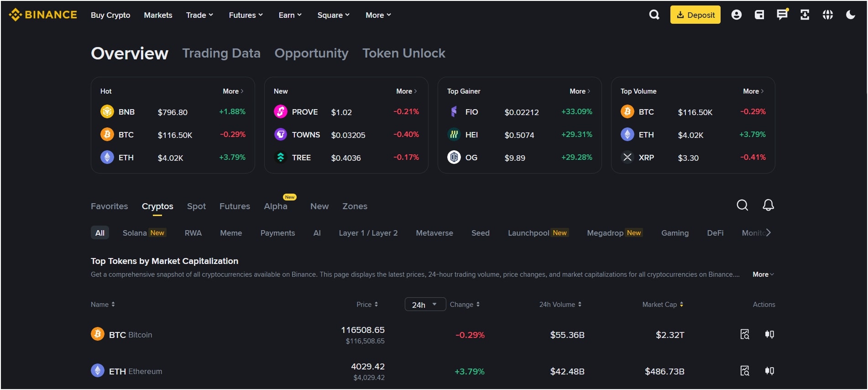The width and height of the screenshot is (868, 390).
Task: Expand the description with the More chevron
Action: 763,274
